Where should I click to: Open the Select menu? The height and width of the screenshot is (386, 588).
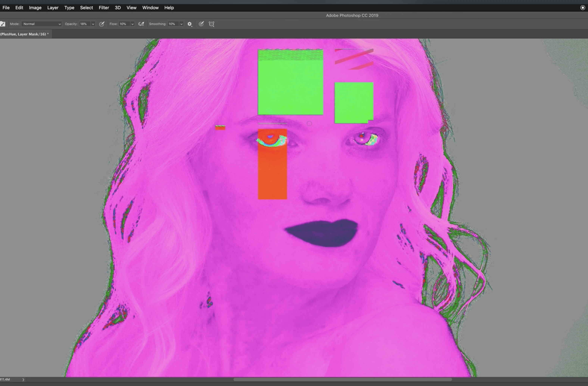click(x=86, y=8)
